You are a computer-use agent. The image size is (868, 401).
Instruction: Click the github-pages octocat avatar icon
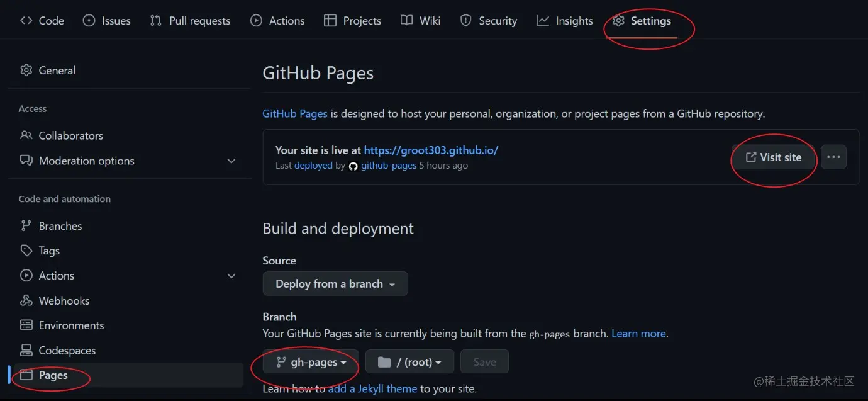click(353, 166)
